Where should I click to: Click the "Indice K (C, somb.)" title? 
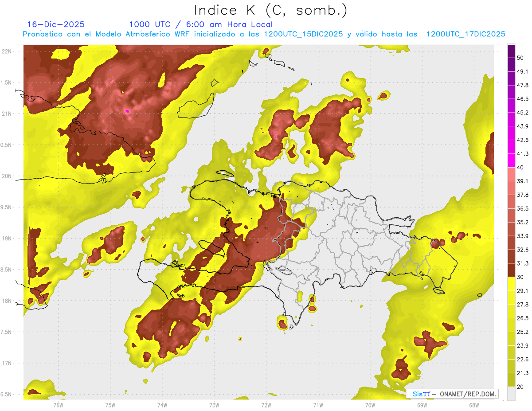click(x=270, y=10)
